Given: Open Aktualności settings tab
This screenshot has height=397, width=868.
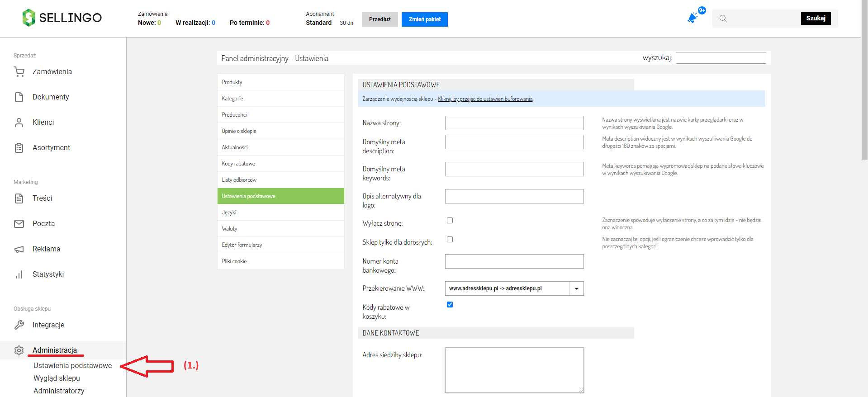Looking at the screenshot, I should point(281,147).
